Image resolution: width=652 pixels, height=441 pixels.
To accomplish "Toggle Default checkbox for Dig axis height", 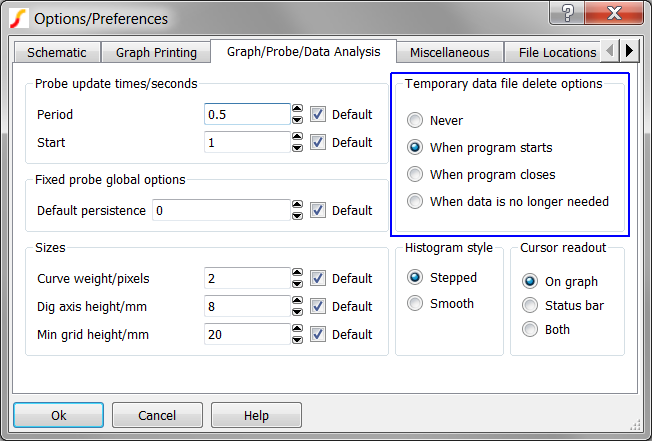I will tap(318, 306).
